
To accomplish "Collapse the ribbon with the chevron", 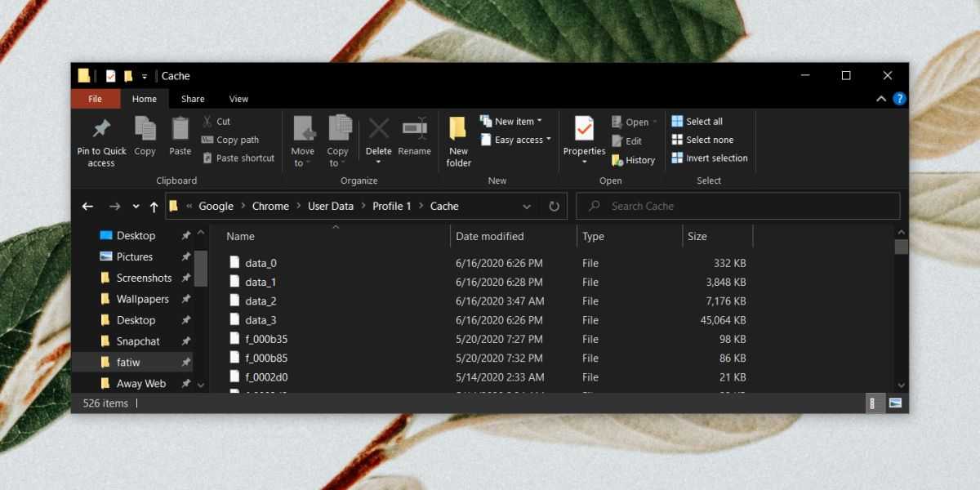I will coord(881,99).
